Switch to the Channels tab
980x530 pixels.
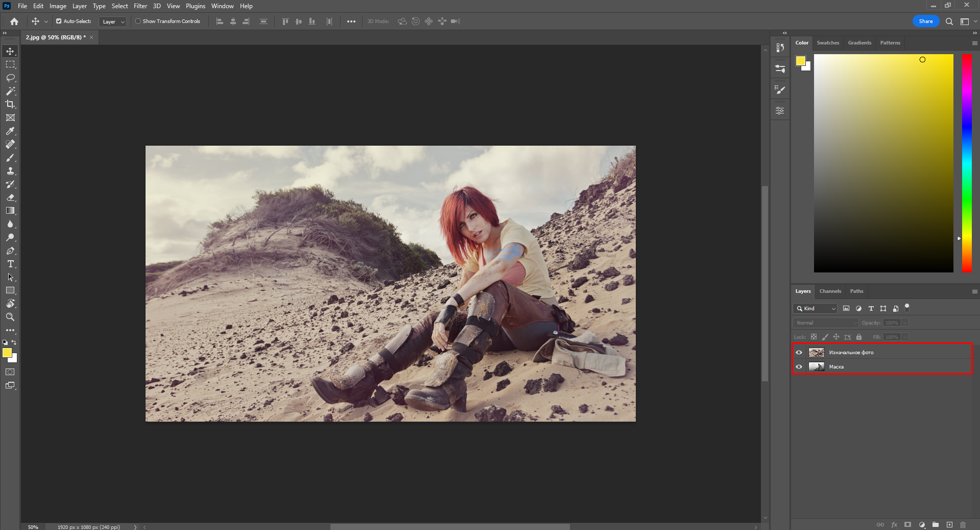point(830,291)
